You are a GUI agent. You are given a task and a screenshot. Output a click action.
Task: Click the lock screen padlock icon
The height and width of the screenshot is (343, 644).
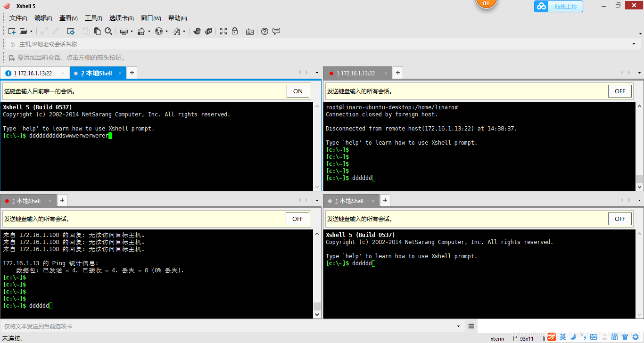(x=235, y=31)
